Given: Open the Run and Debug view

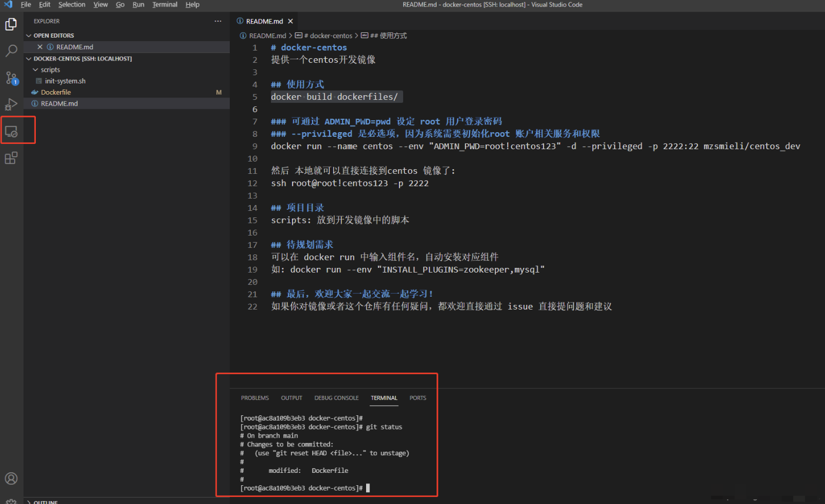Looking at the screenshot, I should pyautogui.click(x=11, y=105).
